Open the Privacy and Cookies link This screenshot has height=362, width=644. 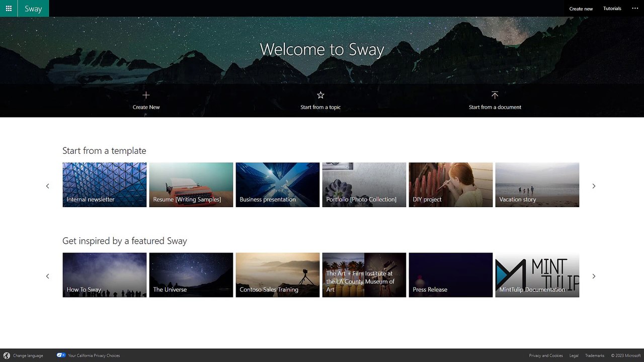pos(546,355)
